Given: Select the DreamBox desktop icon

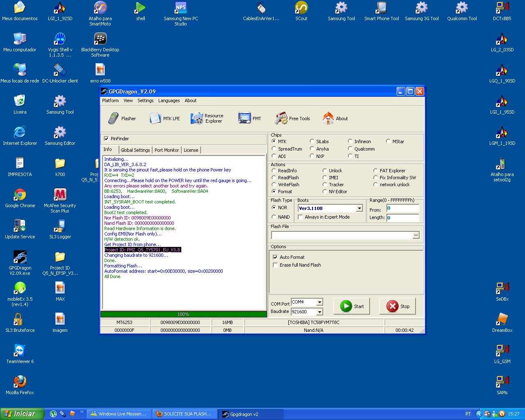Looking at the screenshot, I should coord(502,322).
